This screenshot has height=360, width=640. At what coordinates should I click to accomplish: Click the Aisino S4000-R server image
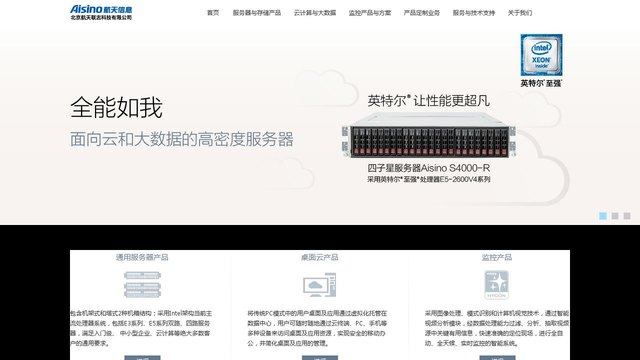(x=429, y=136)
